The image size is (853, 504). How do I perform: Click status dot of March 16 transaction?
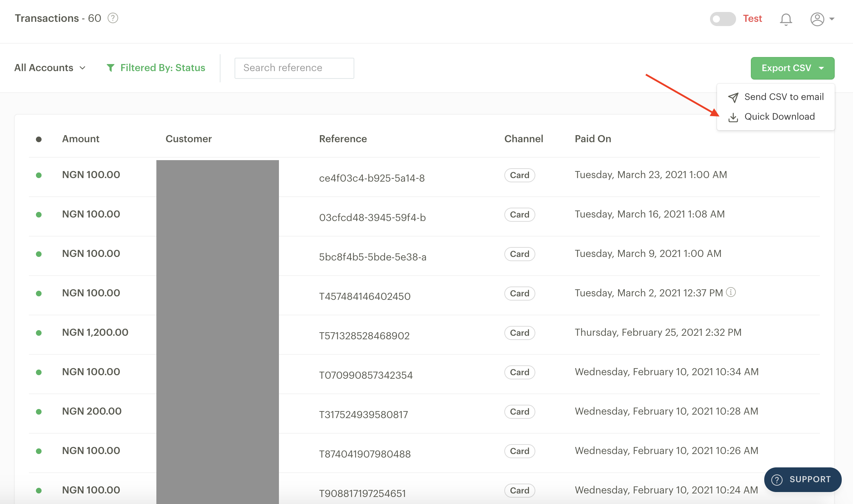[x=39, y=214]
